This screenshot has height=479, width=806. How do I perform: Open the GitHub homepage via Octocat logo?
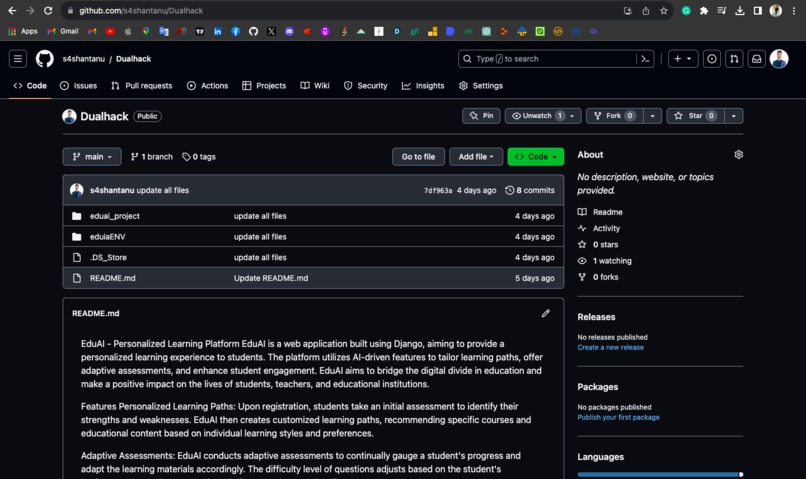pyautogui.click(x=45, y=59)
